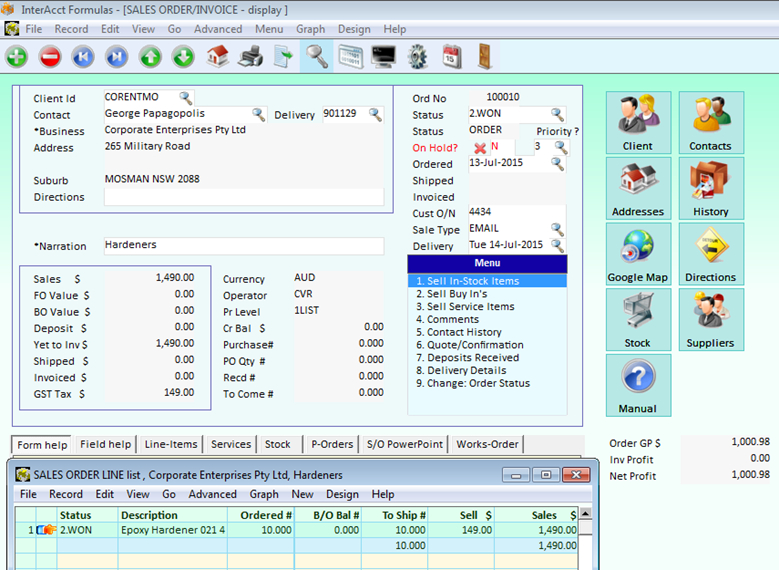Viewport: 779px width, 570px height.
Task: Switch to the S/O PowerPoint tab
Action: pyautogui.click(x=404, y=444)
